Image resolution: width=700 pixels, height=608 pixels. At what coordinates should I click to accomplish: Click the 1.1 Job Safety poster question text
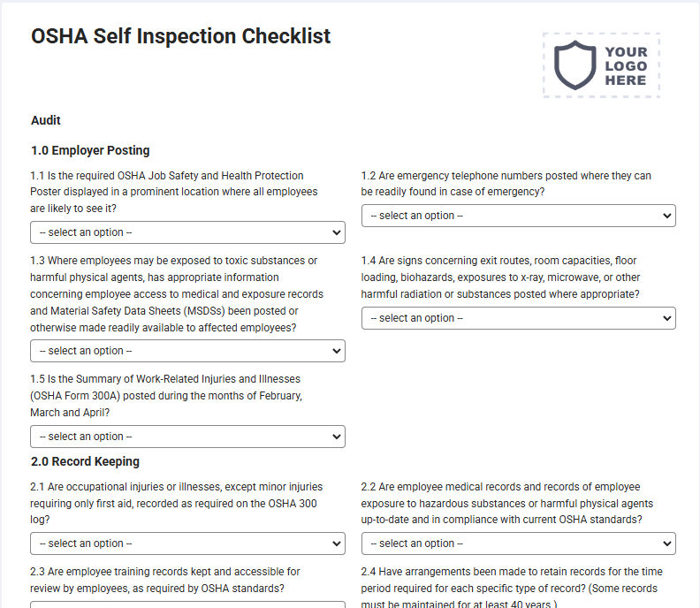coord(174,192)
